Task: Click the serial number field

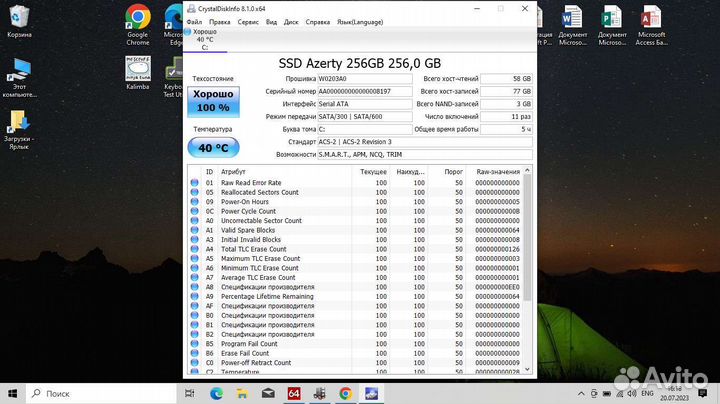Action: click(x=365, y=91)
